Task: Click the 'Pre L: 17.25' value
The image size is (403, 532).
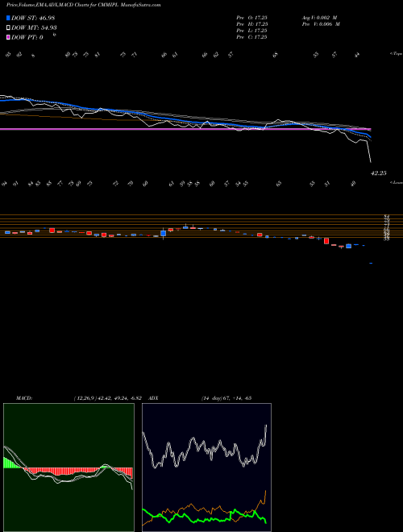Action: tap(251, 31)
